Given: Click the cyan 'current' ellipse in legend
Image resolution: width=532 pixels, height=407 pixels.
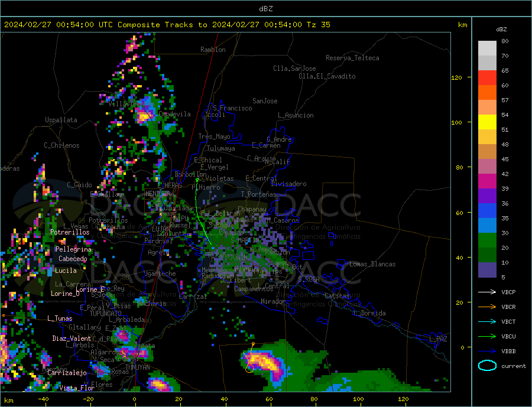Looking at the screenshot, I should coord(487,366).
